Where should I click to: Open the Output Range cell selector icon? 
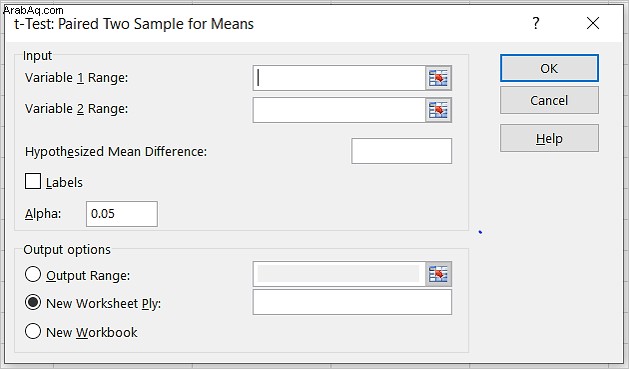(x=438, y=274)
